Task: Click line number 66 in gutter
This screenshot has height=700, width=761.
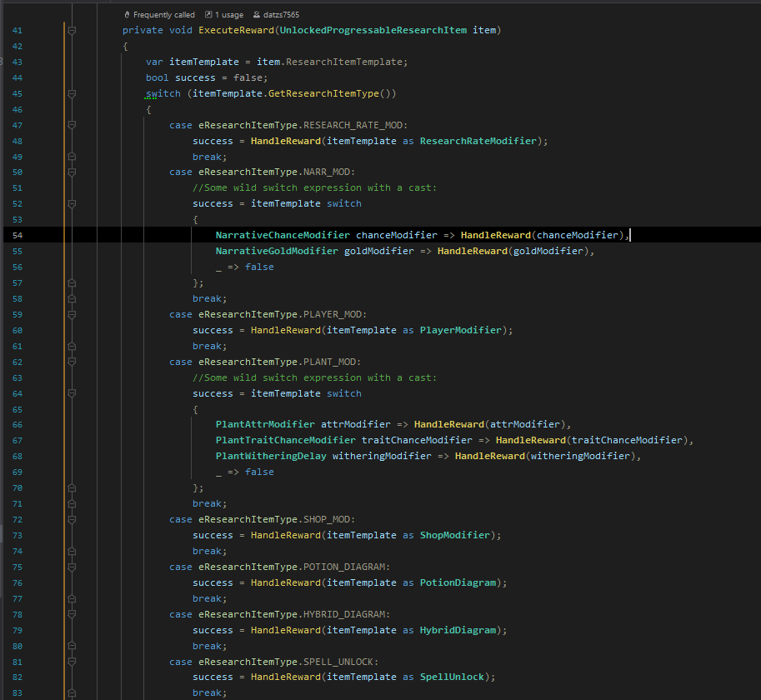Action: (18, 425)
